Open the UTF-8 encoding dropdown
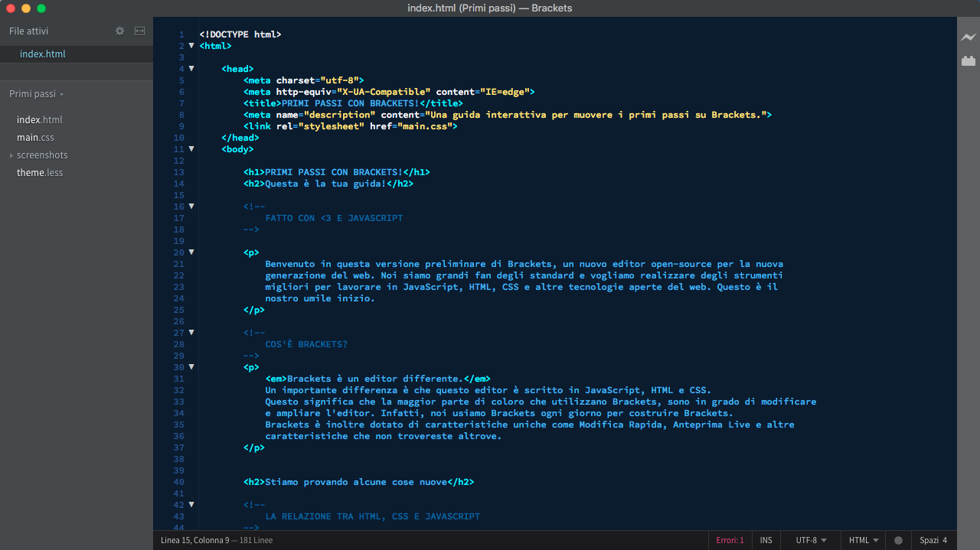This screenshot has width=980, height=550. 811,540
